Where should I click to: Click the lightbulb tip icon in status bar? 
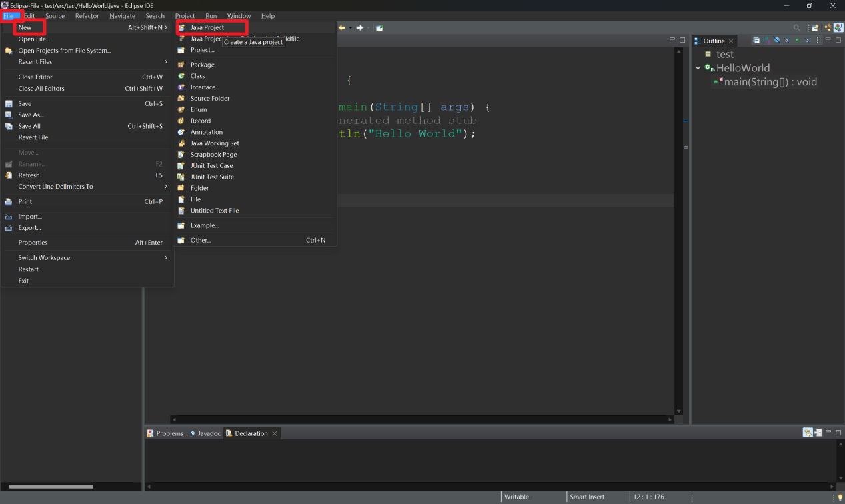840,497
